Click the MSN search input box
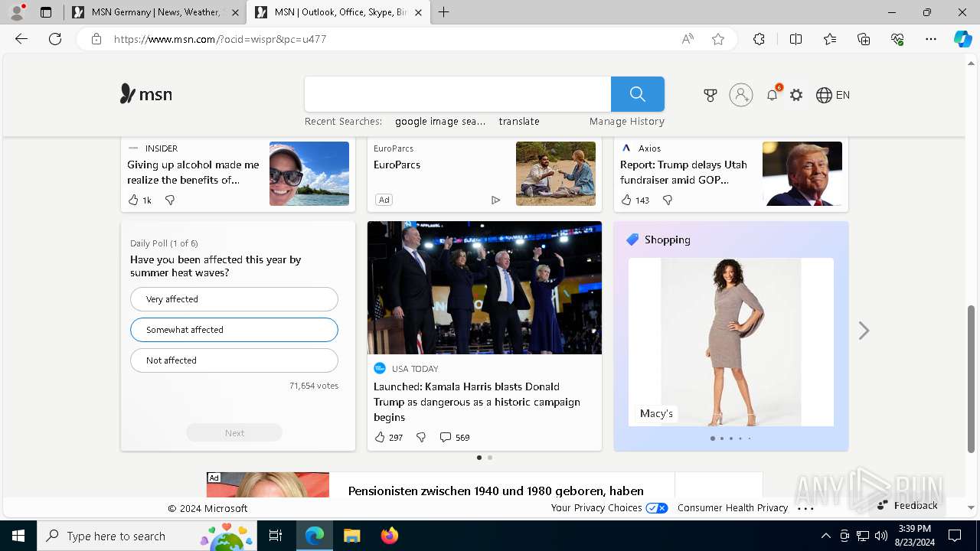The height and width of the screenshot is (551, 980). click(458, 94)
